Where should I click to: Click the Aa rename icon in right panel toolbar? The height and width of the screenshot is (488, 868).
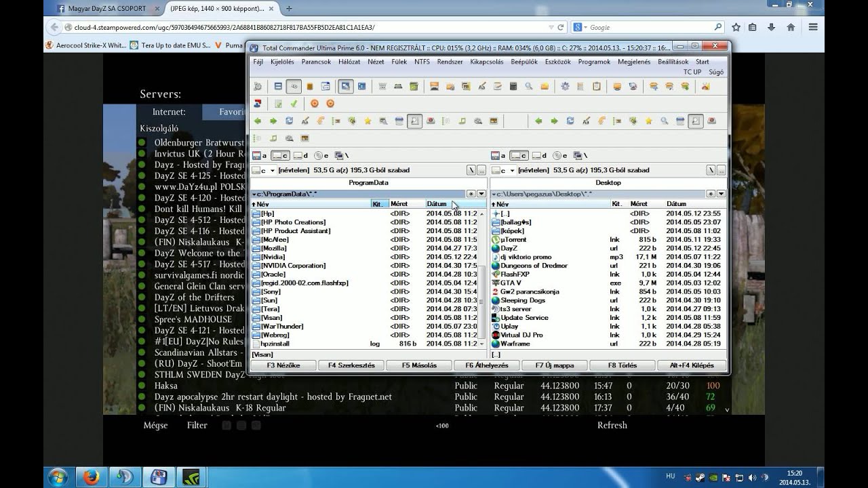click(586, 121)
